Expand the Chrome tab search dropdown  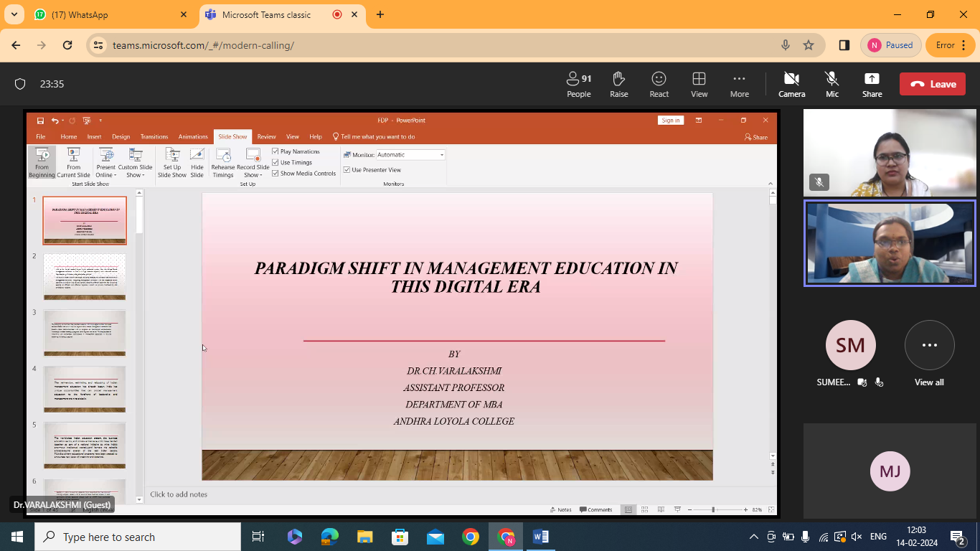[14, 14]
